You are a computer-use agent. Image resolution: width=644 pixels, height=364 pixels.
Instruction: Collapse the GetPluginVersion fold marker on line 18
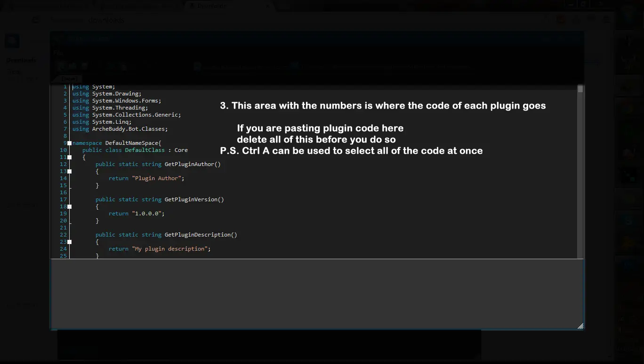70,206
